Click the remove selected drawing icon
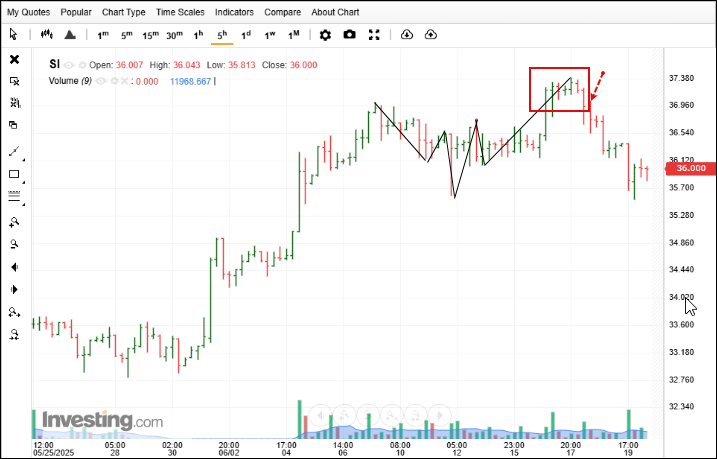The image size is (717, 459). (14, 81)
